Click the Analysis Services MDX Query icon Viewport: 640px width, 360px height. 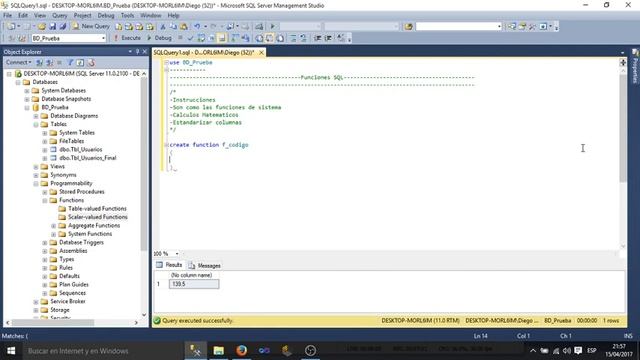[x=129, y=27]
